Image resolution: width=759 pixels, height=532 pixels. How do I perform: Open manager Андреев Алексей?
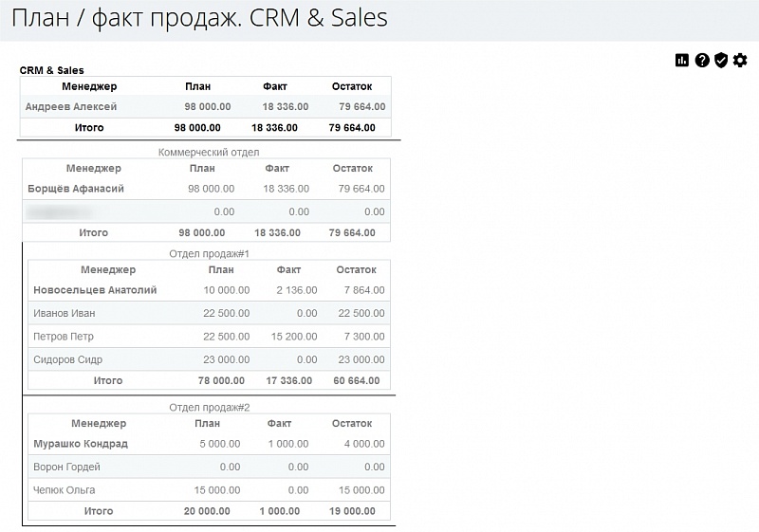coord(71,107)
